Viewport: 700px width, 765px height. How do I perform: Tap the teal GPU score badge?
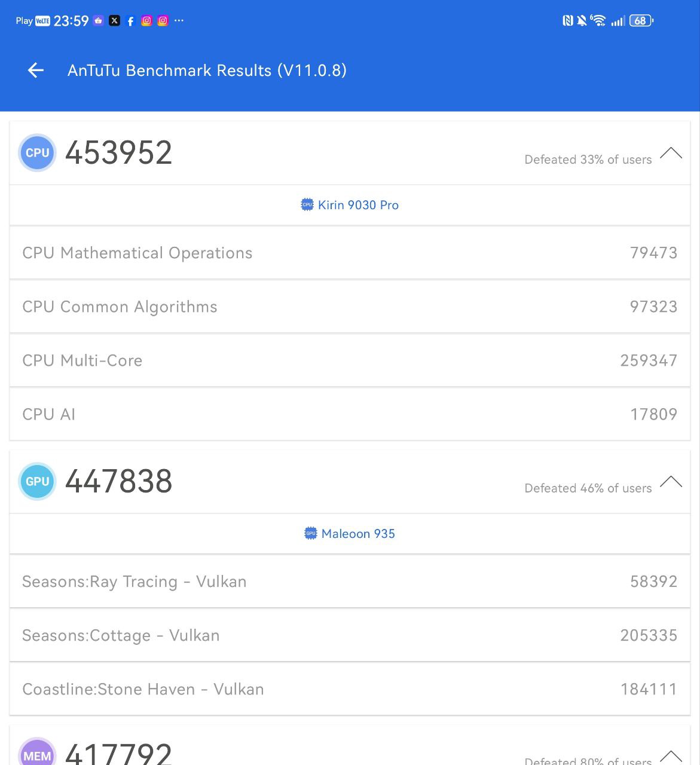pyautogui.click(x=37, y=482)
